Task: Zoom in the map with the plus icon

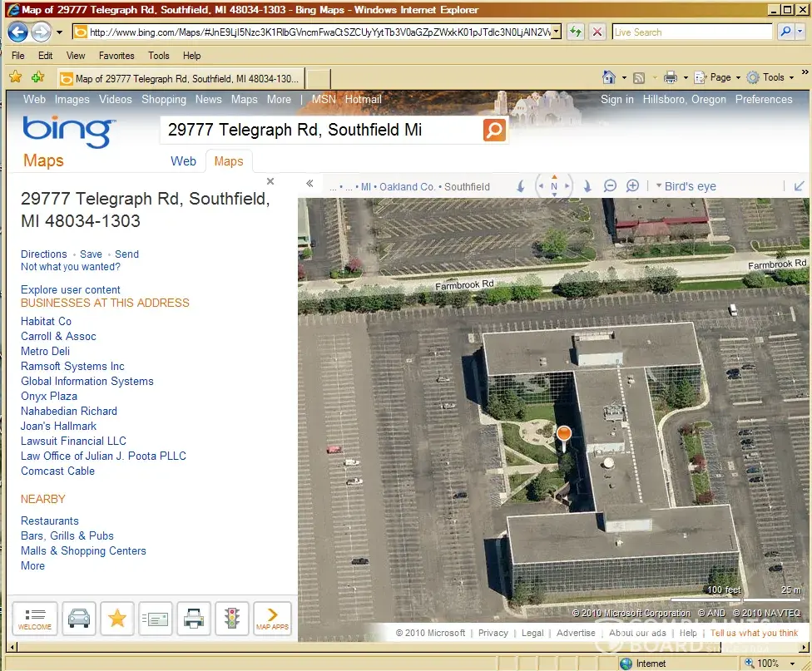Action: point(632,186)
